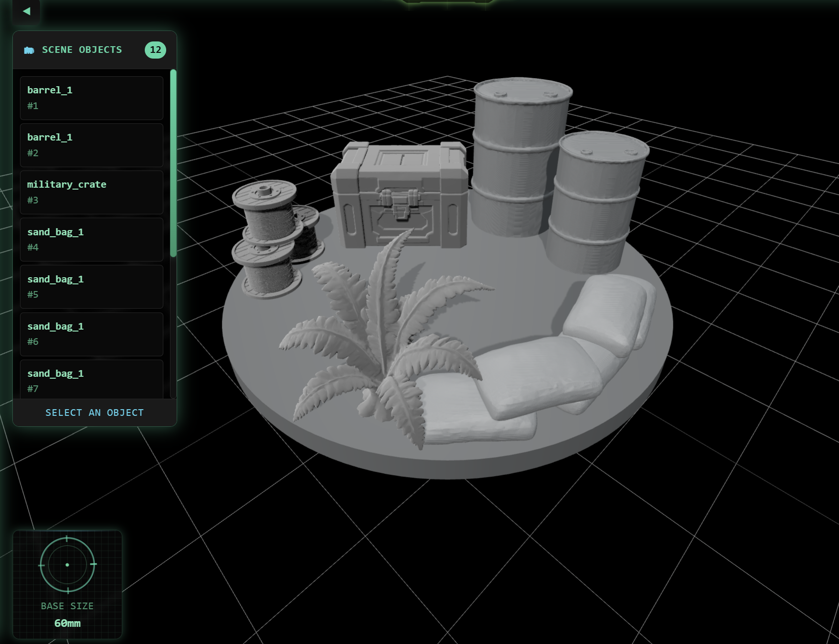Select barrel_1 #1 in the object list
839x644 pixels.
pos(91,98)
